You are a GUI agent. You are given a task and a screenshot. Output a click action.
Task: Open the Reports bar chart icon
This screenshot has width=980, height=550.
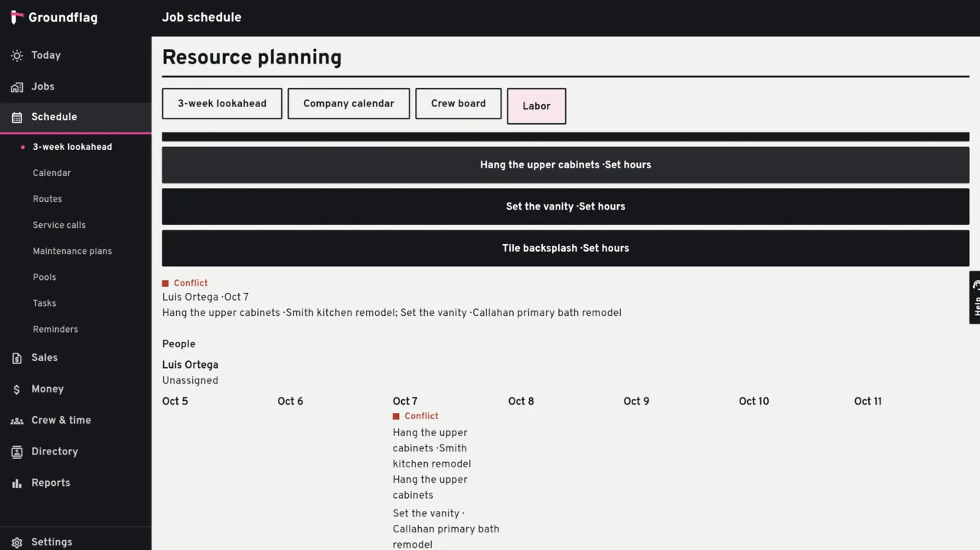pos(17,483)
